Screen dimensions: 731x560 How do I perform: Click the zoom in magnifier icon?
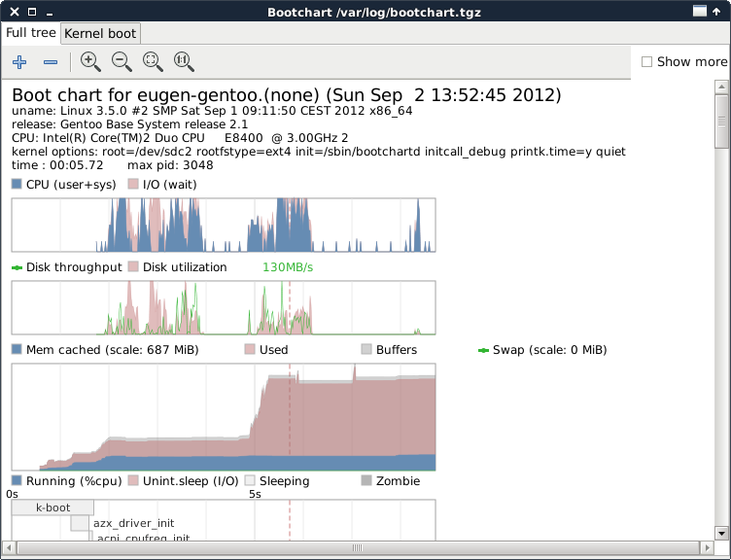pyautogui.click(x=90, y=61)
